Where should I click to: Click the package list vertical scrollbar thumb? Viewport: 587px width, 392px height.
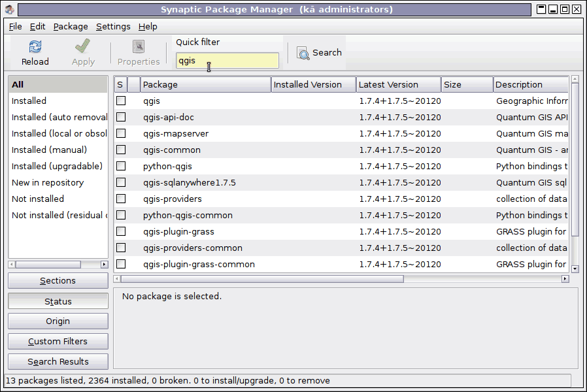pos(575,159)
